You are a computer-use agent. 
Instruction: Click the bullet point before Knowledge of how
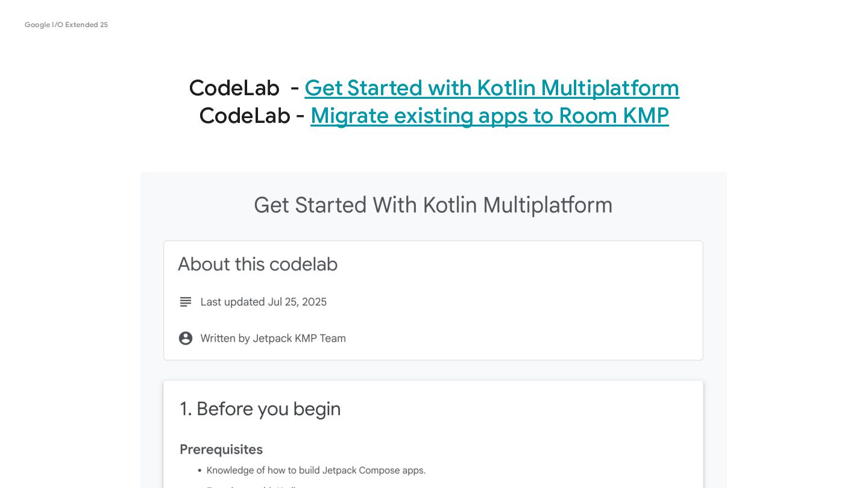[x=200, y=471]
